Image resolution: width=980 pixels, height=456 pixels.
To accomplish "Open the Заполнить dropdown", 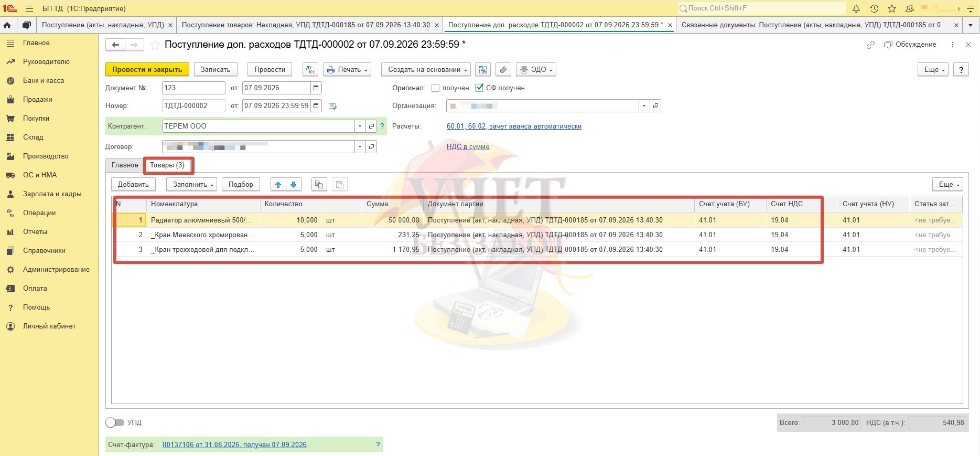I will tap(191, 185).
